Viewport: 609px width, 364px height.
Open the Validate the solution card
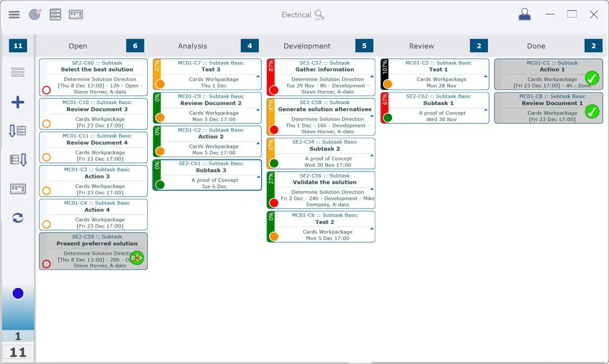324,182
